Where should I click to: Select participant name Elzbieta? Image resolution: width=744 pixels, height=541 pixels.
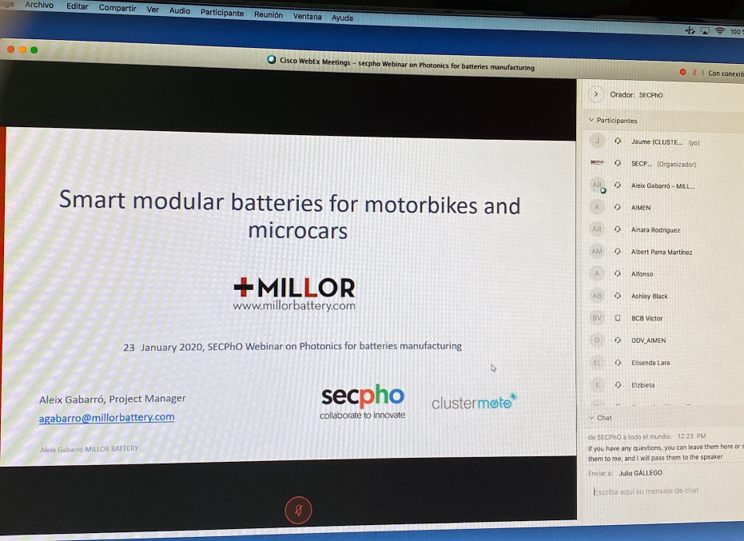[643, 385]
